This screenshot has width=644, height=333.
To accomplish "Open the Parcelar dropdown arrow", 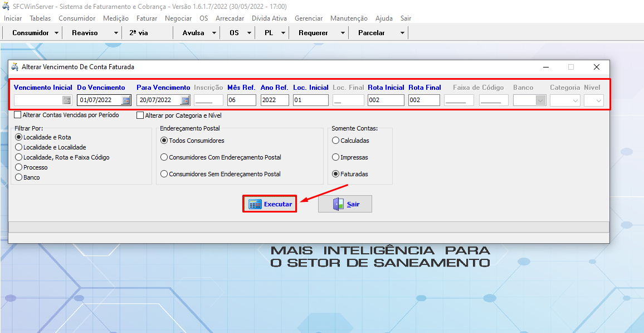I will [x=402, y=33].
